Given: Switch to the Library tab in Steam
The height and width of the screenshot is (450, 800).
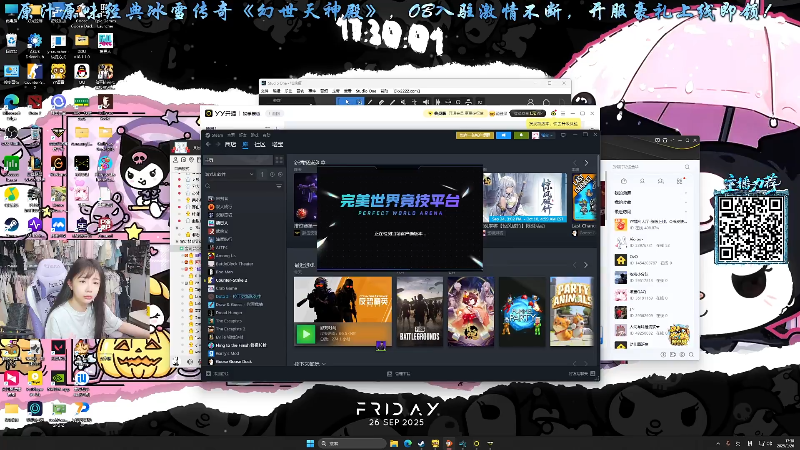Looking at the screenshot, I should tap(245, 145).
